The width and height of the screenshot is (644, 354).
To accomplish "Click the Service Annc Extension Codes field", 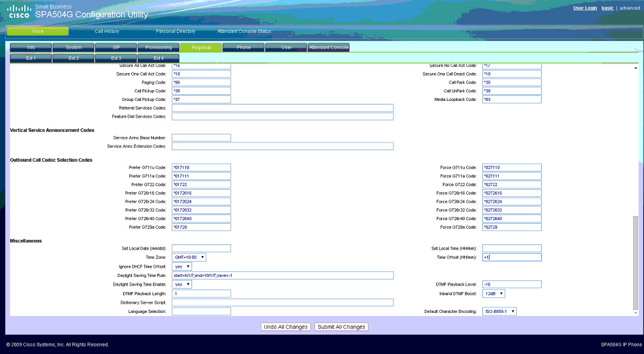I will pos(283,147).
